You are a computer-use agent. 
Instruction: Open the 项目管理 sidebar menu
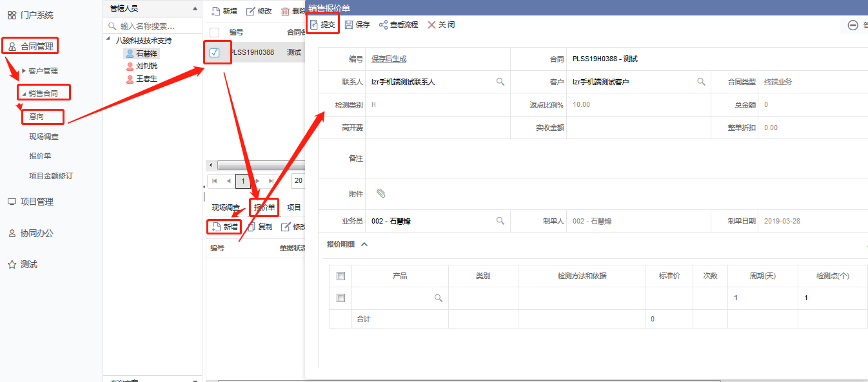(36, 202)
